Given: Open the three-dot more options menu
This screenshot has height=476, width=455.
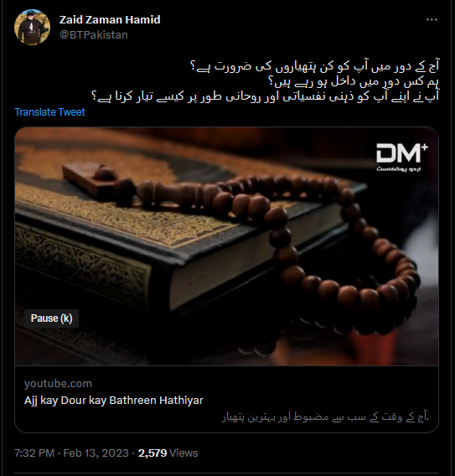Looking at the screenshot, I should point(432,20).
